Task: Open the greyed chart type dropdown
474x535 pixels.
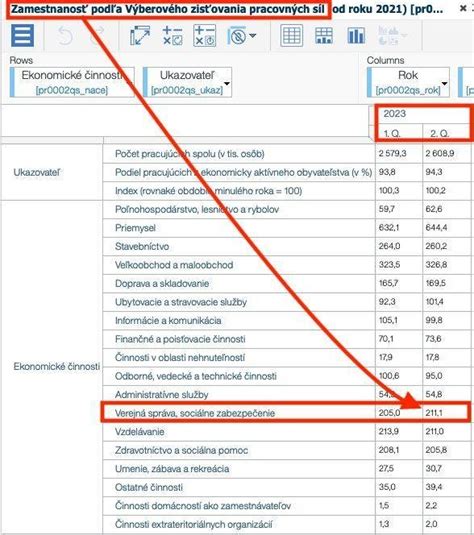Action: coord(392,35)
